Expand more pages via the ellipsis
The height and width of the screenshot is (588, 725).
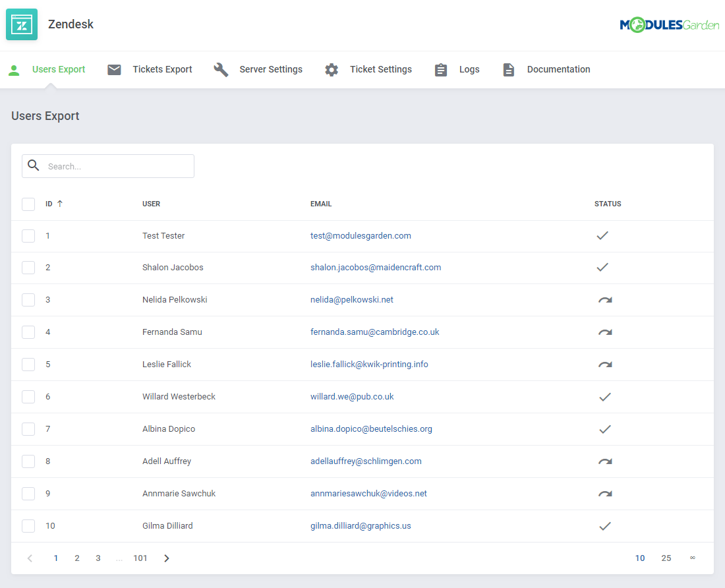[x=119, y=558]
